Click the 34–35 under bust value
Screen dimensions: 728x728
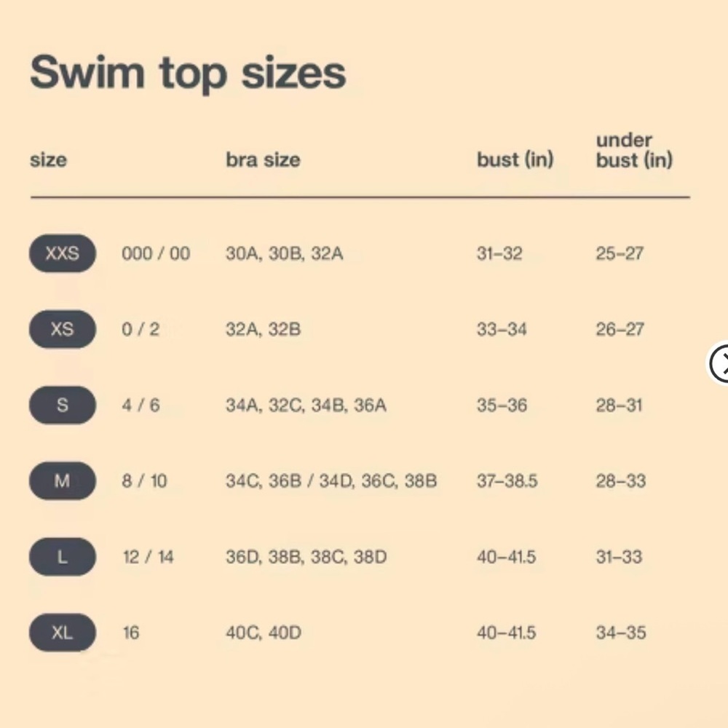point(620,633)
